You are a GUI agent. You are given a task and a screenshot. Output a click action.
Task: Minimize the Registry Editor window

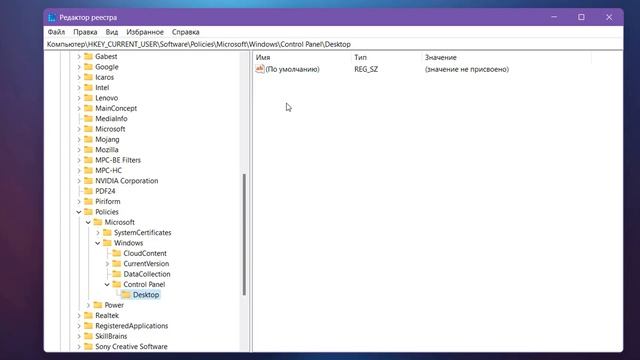[x=554, y=17]
